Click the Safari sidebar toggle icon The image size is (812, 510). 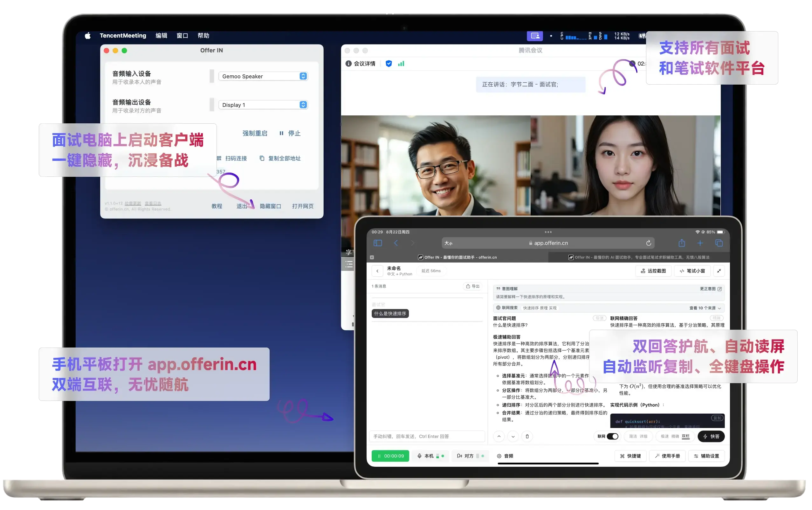[x=378, y=243]
